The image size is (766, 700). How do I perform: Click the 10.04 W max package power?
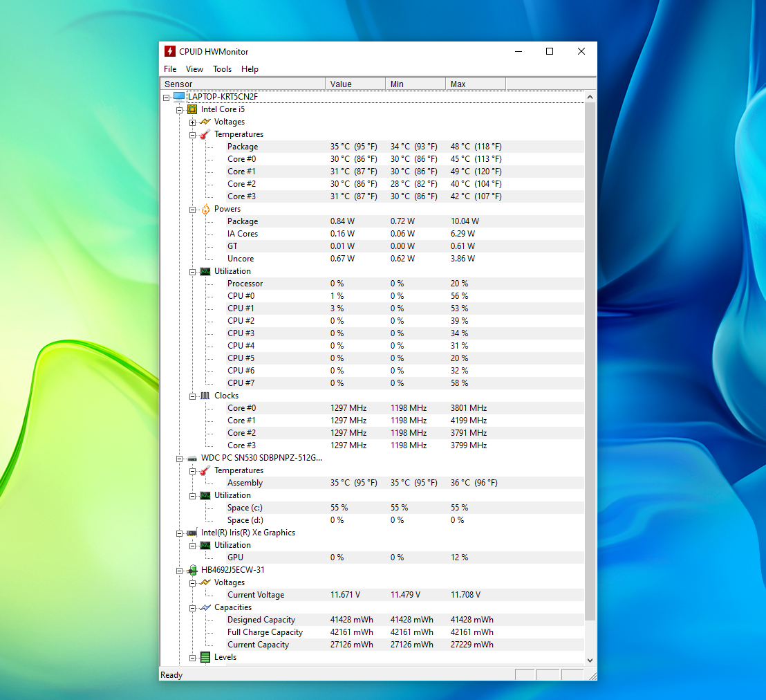465,221
